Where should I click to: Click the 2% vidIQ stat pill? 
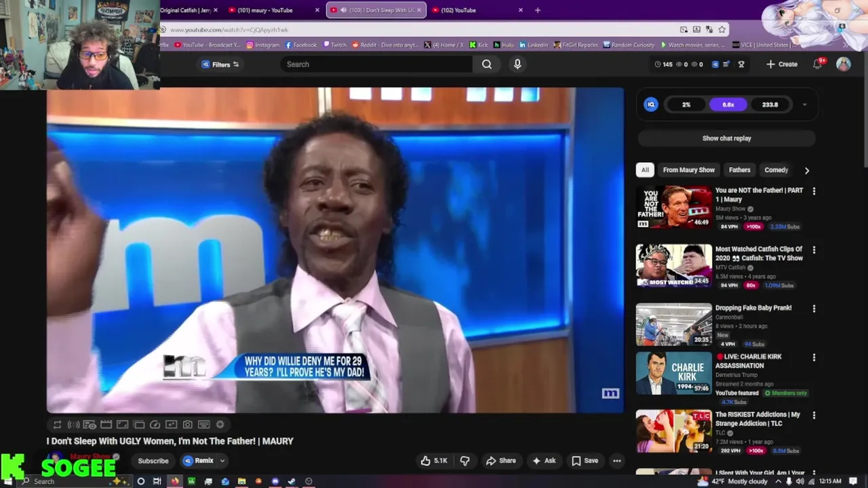point(686,105)
